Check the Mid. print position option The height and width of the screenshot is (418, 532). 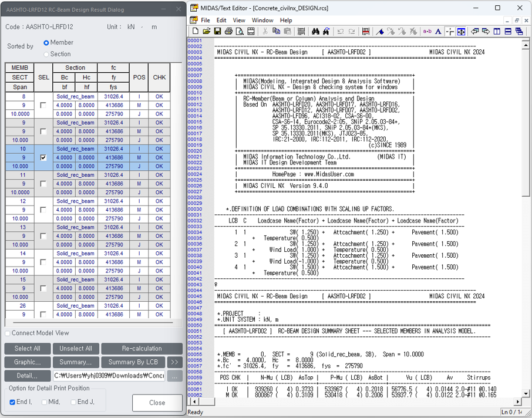44,402
